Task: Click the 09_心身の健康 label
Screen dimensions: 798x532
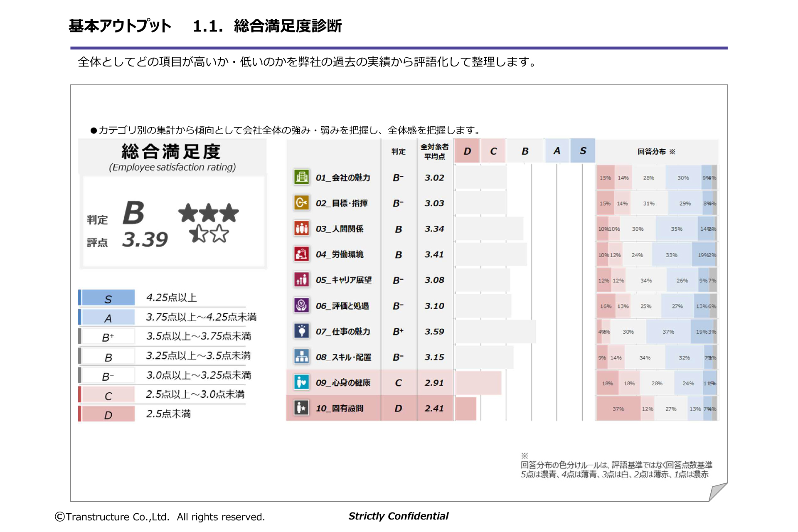Action: point(343,383)
